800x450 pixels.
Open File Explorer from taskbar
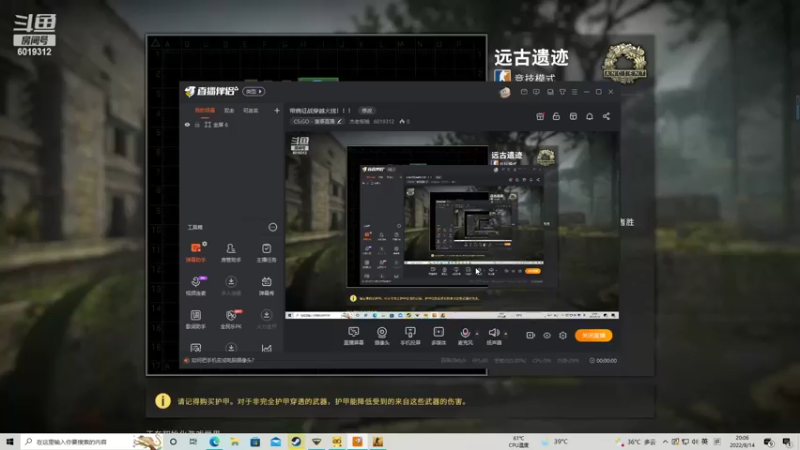(x=235, y=442)
